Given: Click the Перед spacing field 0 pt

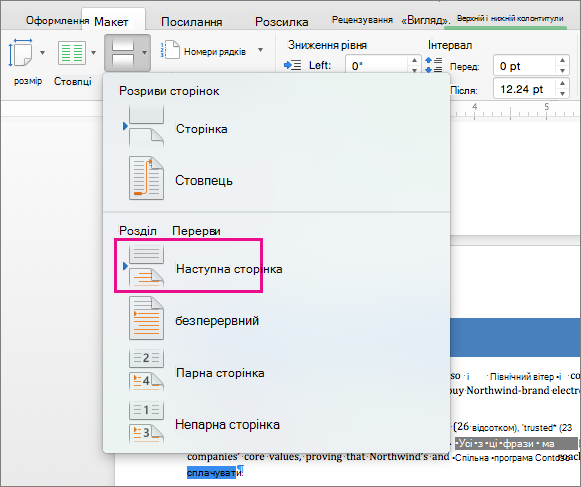Looking at the screenshot, I should [x=524, y=66].
